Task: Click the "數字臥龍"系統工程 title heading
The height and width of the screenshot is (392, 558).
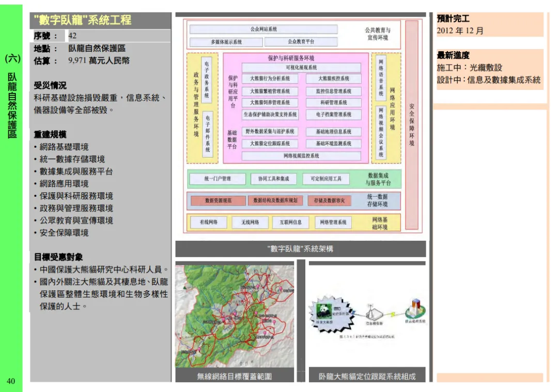Action: click(83, 21)
